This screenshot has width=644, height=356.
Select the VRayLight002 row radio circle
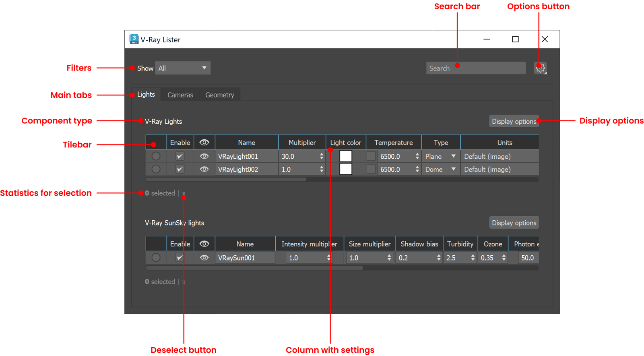156,170
